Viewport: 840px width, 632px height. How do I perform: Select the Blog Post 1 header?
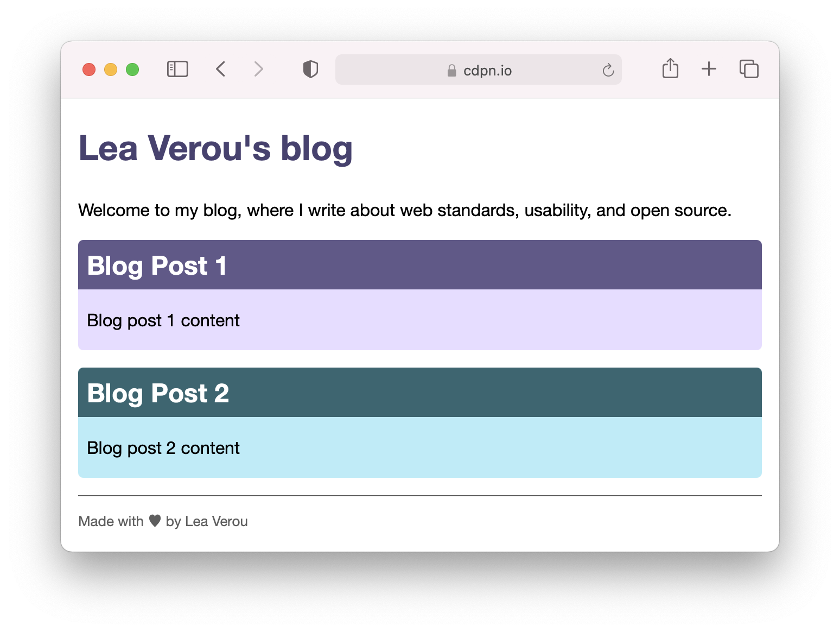pos(157,266)
